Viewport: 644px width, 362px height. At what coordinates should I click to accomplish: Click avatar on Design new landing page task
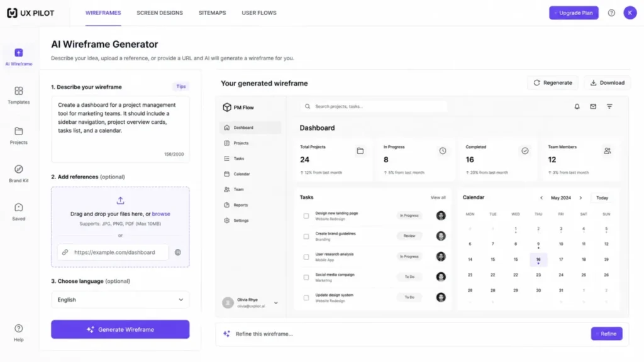pyautogui.click(x=441, y=216)
